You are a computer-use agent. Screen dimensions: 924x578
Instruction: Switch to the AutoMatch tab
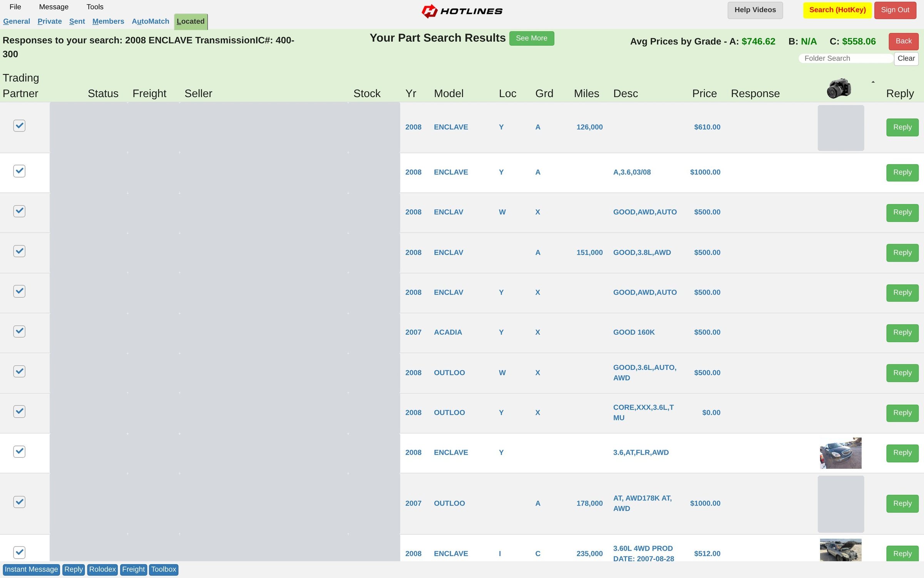tap(151, 21)
